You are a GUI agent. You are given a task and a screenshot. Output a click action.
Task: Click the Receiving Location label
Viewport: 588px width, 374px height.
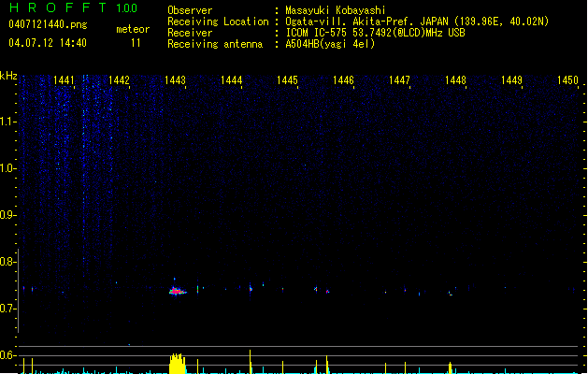click(218, 22)
